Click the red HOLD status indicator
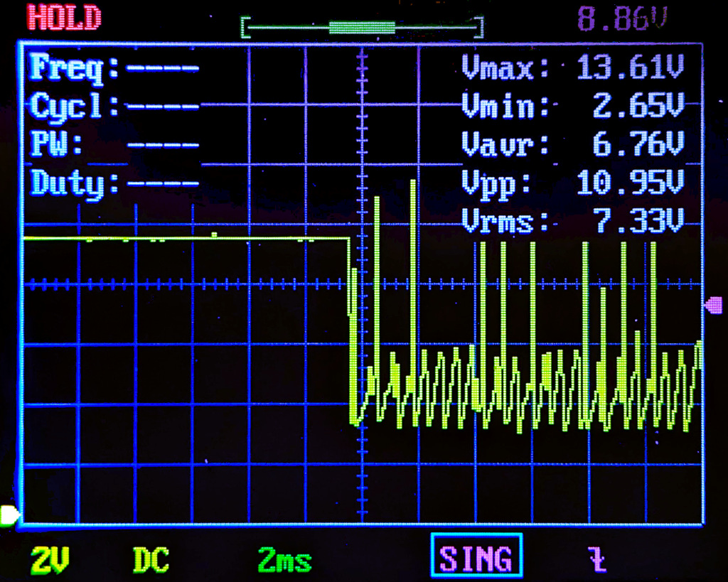Screen dimensions: 728x582 [65, 19]
